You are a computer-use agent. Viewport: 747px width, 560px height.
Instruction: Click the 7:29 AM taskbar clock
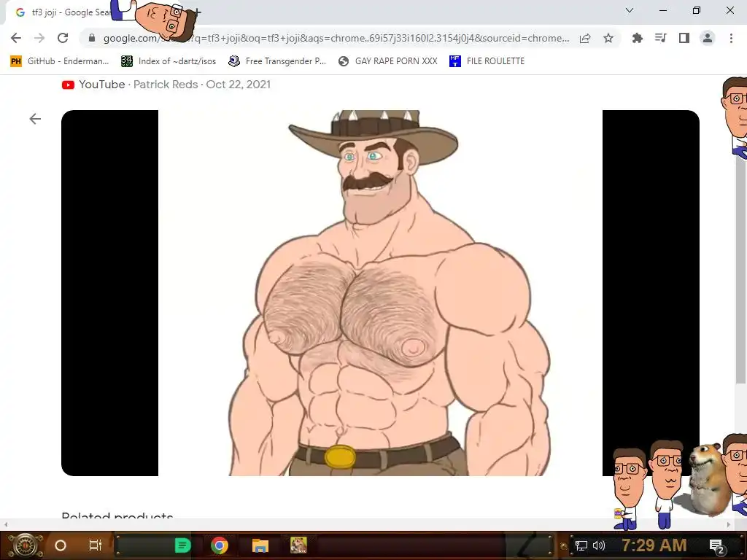(x=654, y=545)
